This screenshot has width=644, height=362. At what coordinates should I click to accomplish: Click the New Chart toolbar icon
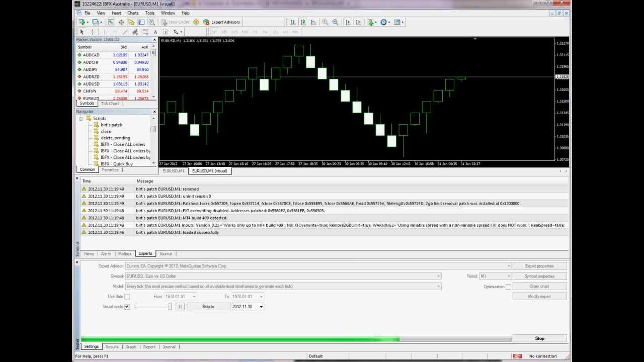pyautogui.click(x=82, y=22)
